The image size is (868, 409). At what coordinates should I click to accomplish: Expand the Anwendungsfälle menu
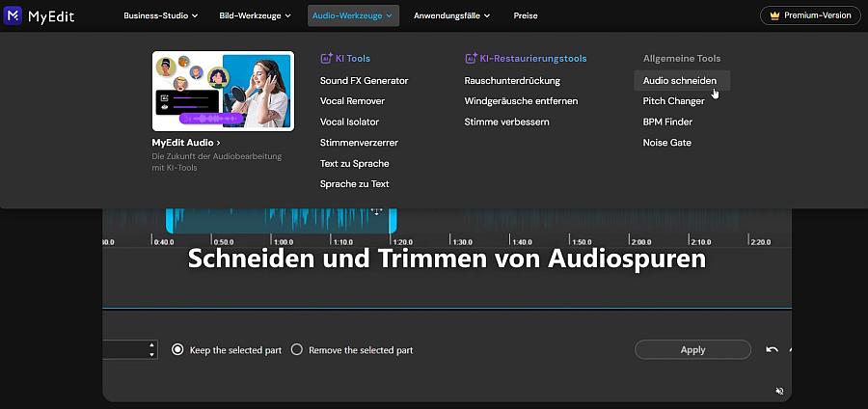coord(451,15)
